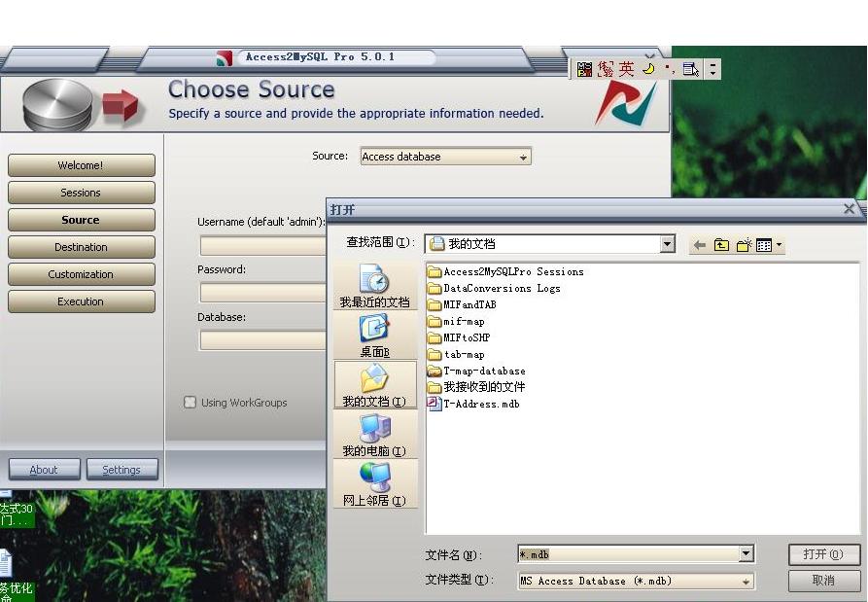Select the tab-map folder

click(x=457, y=354)
